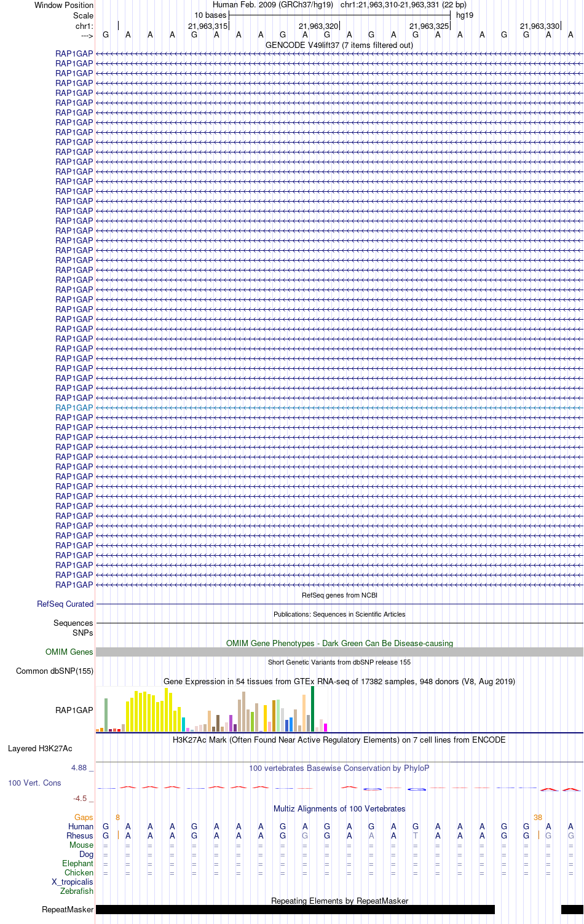The height and width of the screenshot is (924, 584).
Task: Open OMIM Gene Phenotypes track title
Action: 339,643
